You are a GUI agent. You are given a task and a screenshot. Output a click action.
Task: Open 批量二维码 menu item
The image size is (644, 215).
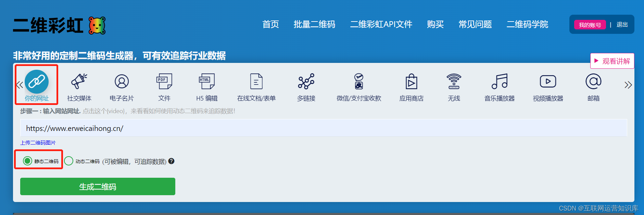[314, 24]
